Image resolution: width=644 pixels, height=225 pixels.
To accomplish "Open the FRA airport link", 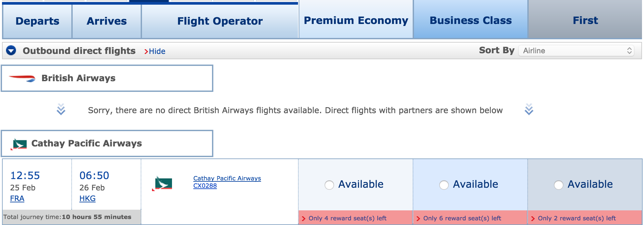I will (17, 199).
